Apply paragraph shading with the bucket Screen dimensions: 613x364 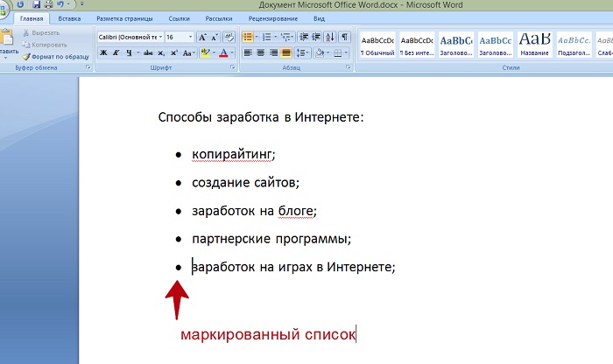tap(320, 52)
